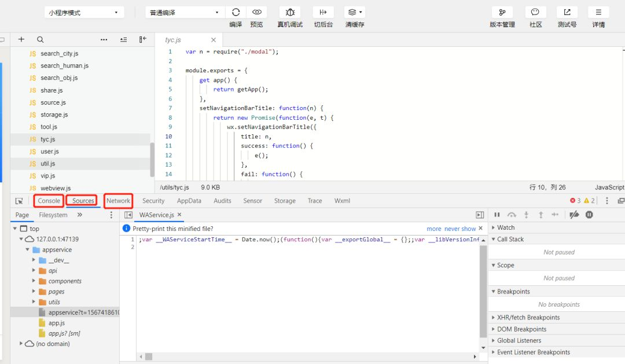Open the Wxml tab
Viewport: 625px width, 364px height.
(x=342, y=201)
